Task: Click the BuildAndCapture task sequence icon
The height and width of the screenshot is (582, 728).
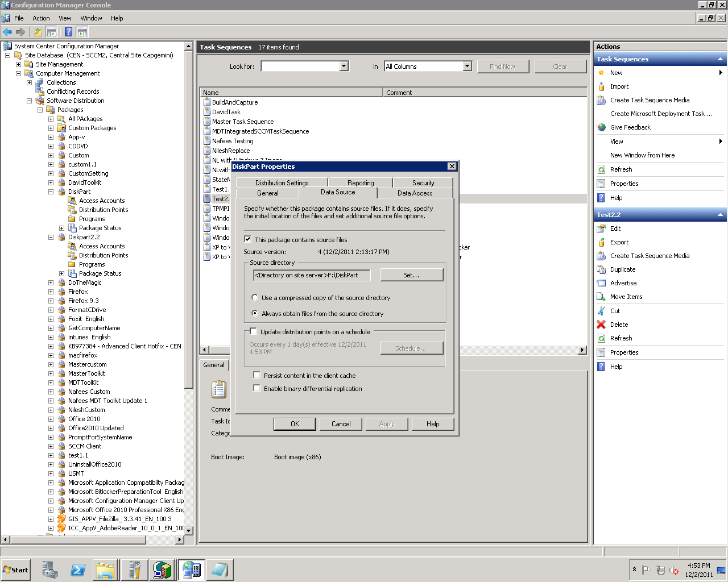Action: tap(207, 102)
